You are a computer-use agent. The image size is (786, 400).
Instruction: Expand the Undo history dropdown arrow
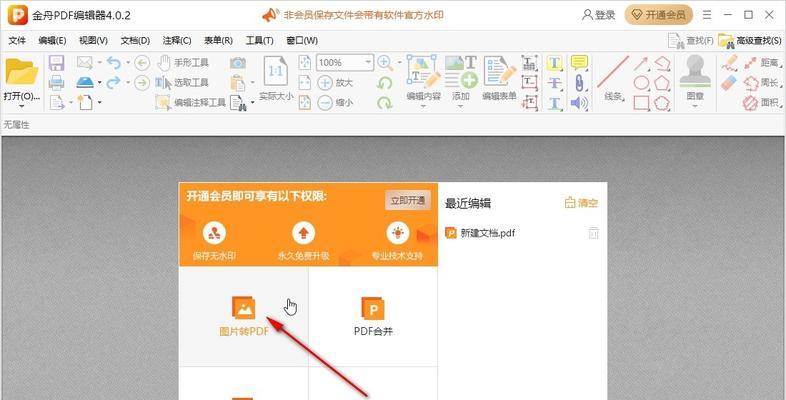tap(128, 63)
